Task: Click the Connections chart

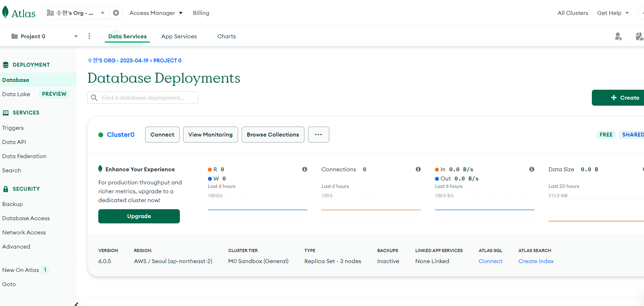Action: pyautogui.click(x=371, y=210)
